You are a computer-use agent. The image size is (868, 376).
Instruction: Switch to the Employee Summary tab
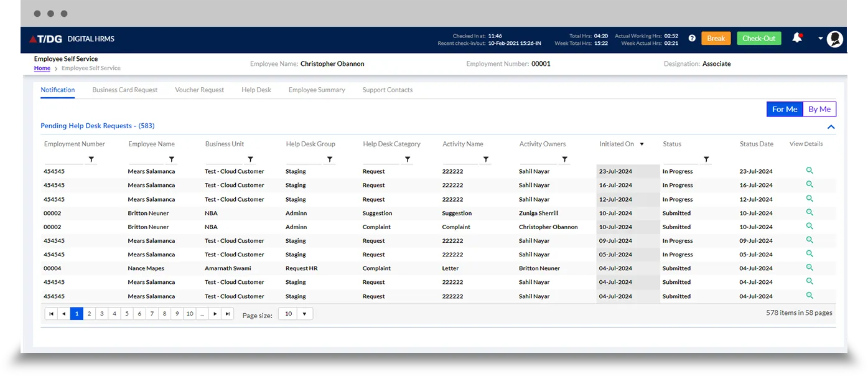pos(317,90)
